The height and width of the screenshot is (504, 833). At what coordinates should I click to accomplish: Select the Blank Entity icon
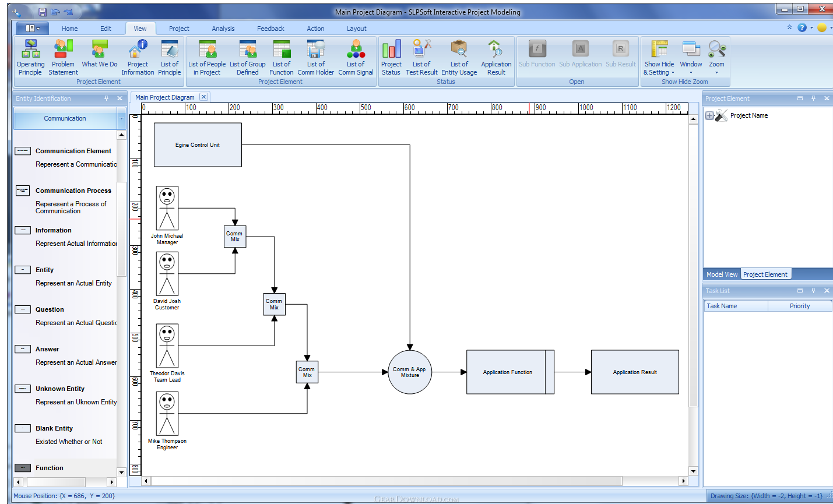coord(23,428)
